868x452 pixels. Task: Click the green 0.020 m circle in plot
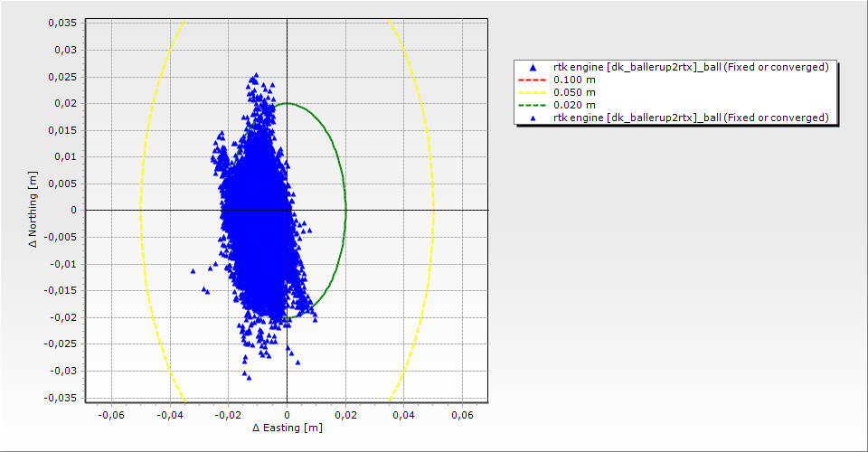point(345,211)
